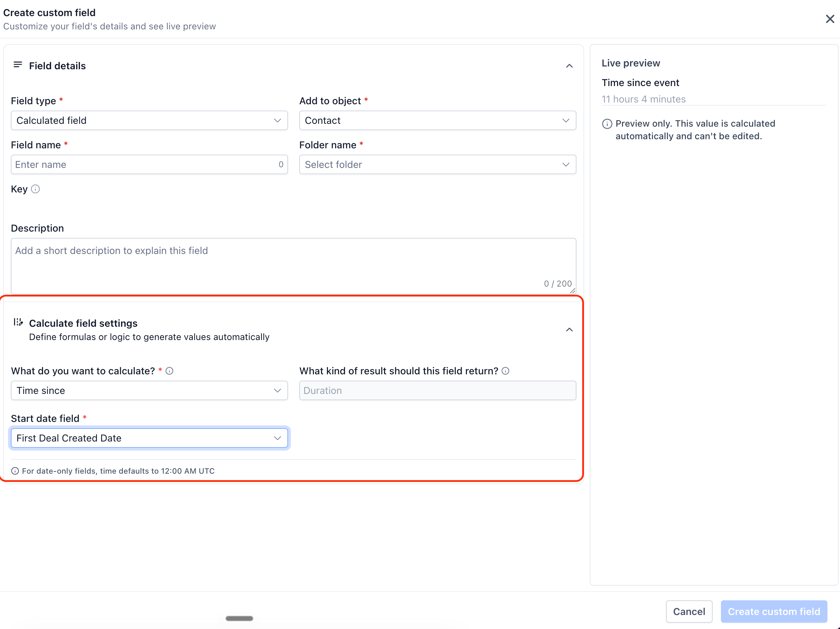Click the disabled Duration field
840x629 pixels.
point(437,390)
